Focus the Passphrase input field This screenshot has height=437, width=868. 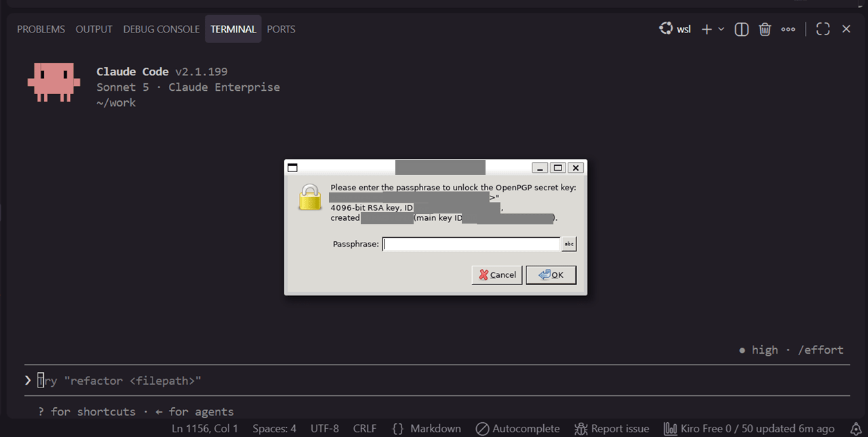471,244
